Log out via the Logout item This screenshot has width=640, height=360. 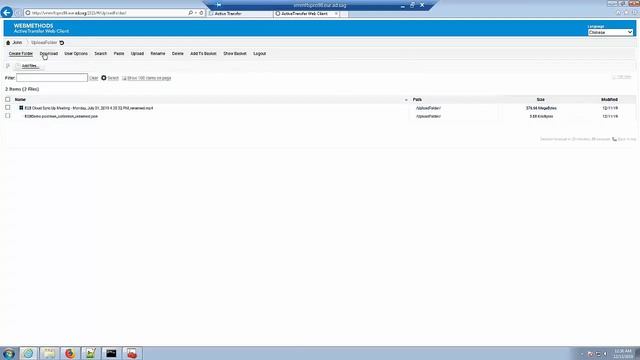tap(260, 53)
